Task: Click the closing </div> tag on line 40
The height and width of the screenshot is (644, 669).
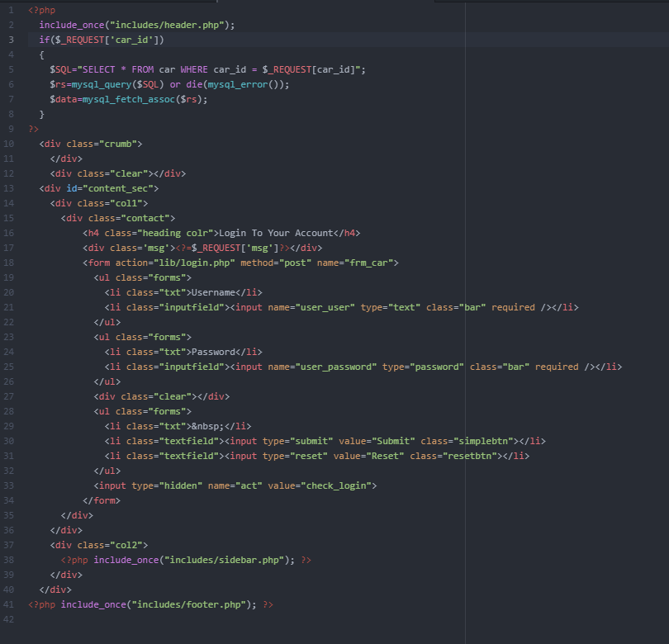Action: pyautogui.click(x=55, y=590)
